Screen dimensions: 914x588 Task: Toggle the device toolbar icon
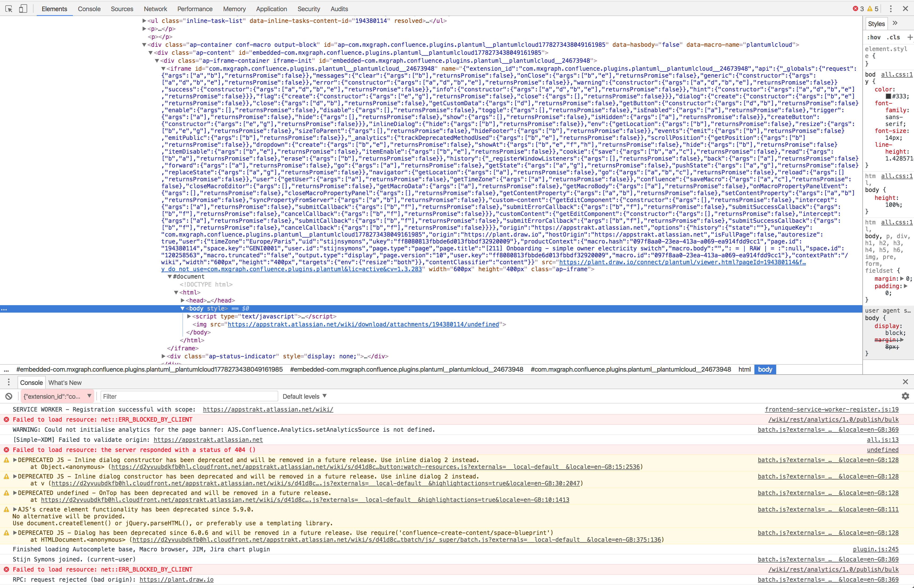pos(23,9)
